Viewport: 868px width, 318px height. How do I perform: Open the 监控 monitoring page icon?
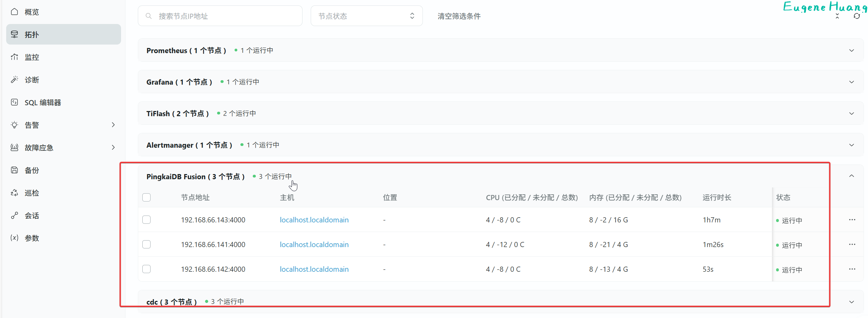click(14, 57)
